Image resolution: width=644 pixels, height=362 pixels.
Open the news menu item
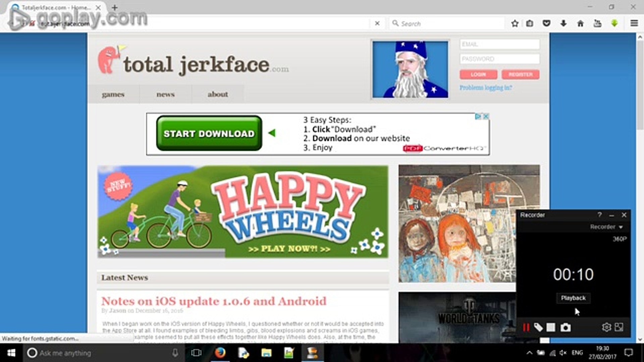pyautogui.click(x=165, y=95)
